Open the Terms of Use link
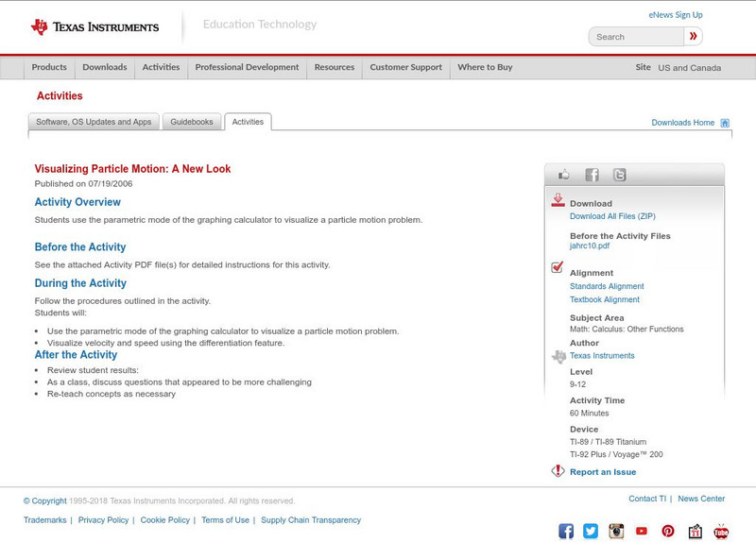Viewport: 756px width, 542px height. (225, 520)
